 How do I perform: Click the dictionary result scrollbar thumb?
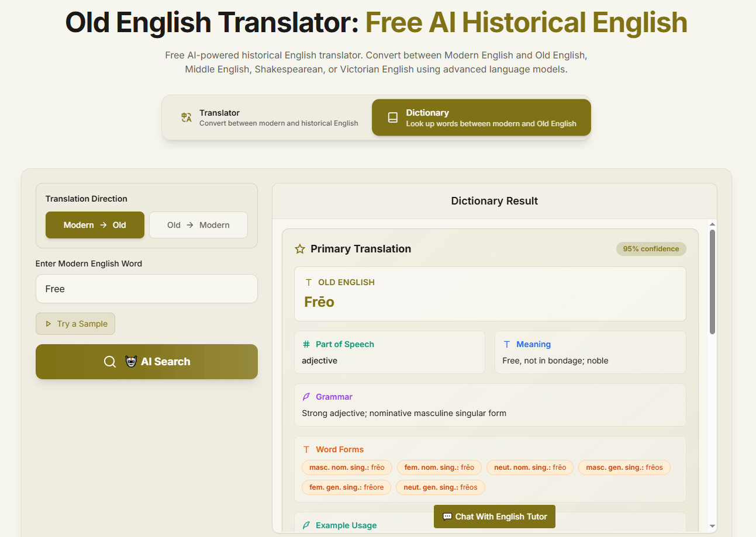[712, 282]
